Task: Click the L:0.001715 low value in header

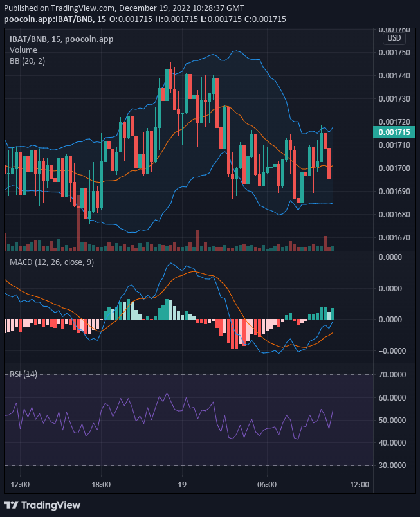Action: click(x=221, y=19)
